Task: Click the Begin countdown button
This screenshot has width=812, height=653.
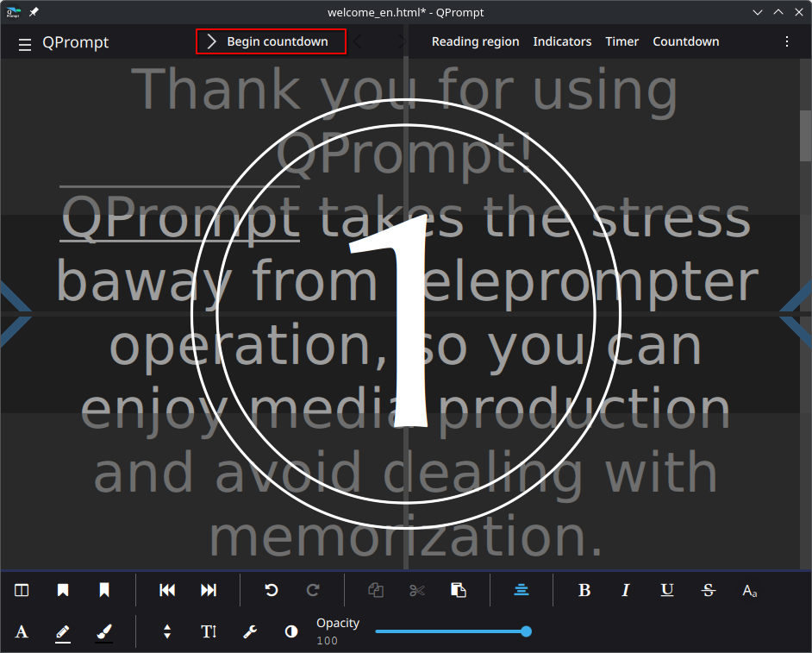Action: pyautogui.click(x=271, y=41)
